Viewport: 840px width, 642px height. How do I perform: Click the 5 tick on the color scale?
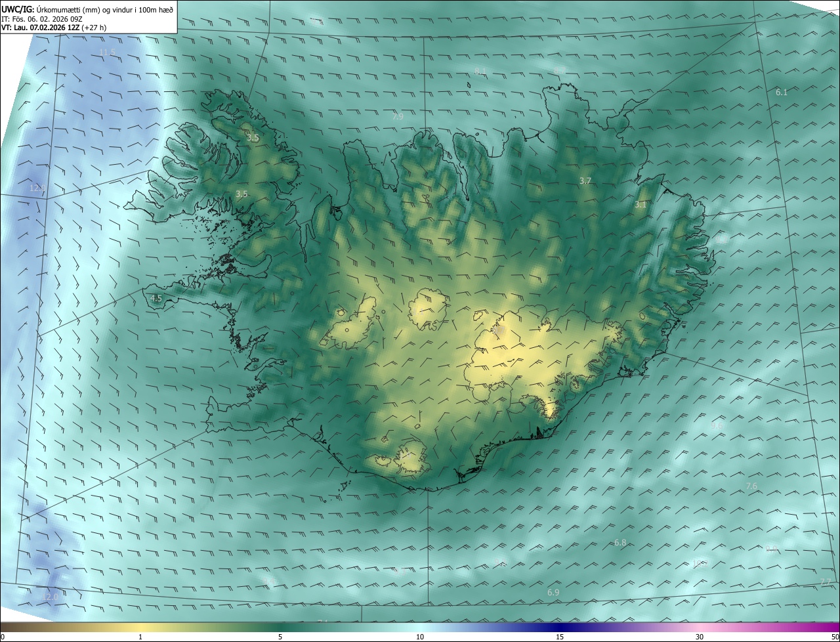[x=280, y=637]
